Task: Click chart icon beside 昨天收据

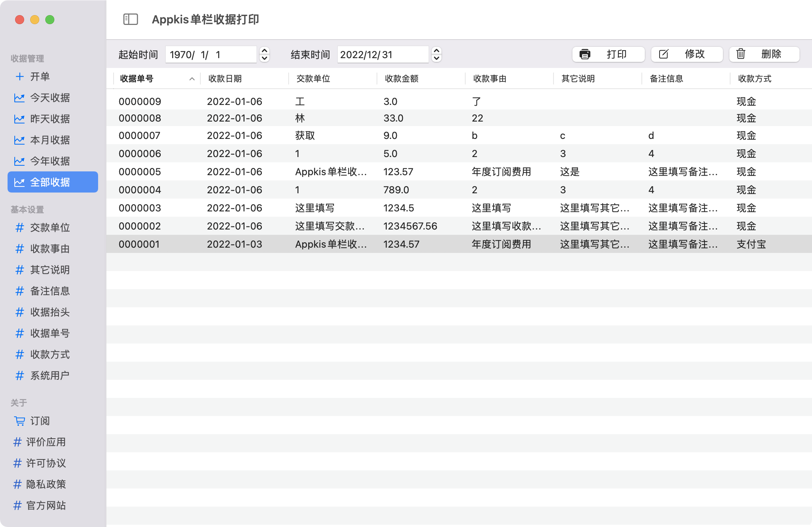Action: pos(20,119)
